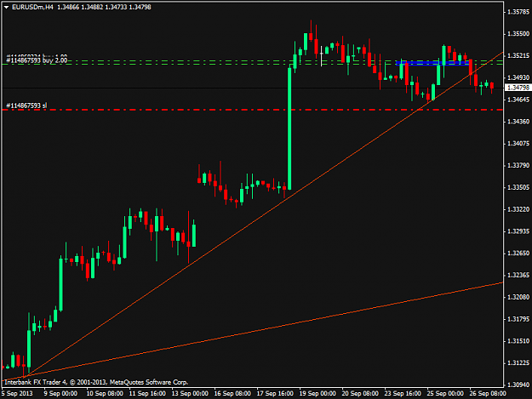The width and height of the screenshot is (532, 399).
Task: Click the white candle near 19 Sep
Action: coord(321,54)
